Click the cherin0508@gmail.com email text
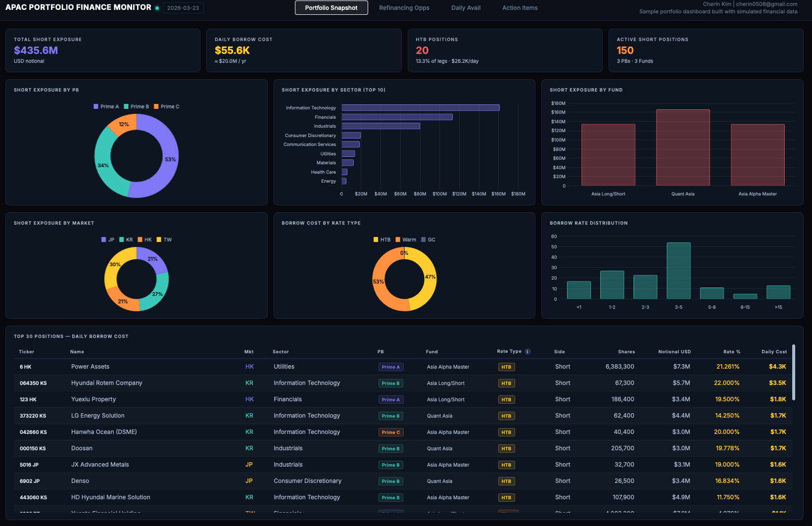 [766, 4]
